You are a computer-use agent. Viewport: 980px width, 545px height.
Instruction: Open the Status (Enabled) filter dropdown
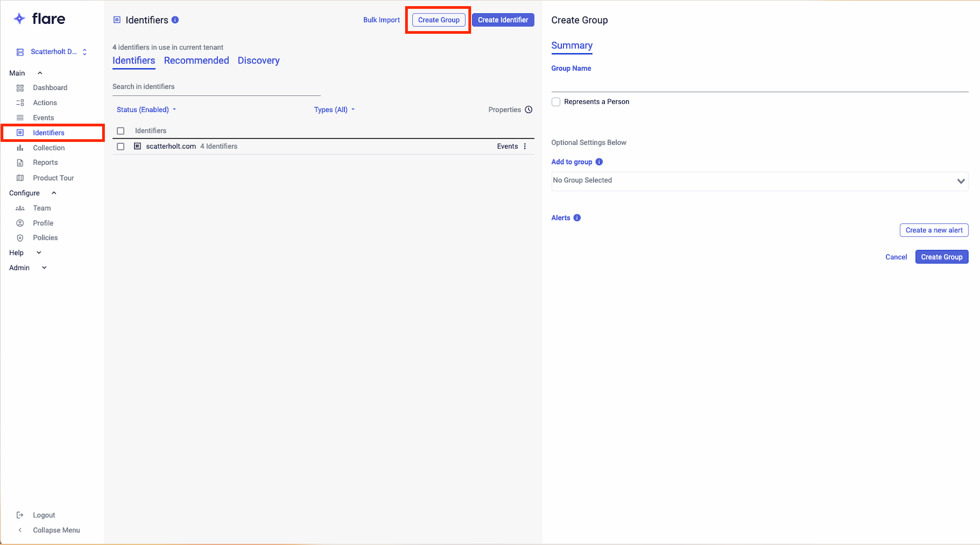pos(146,110)
